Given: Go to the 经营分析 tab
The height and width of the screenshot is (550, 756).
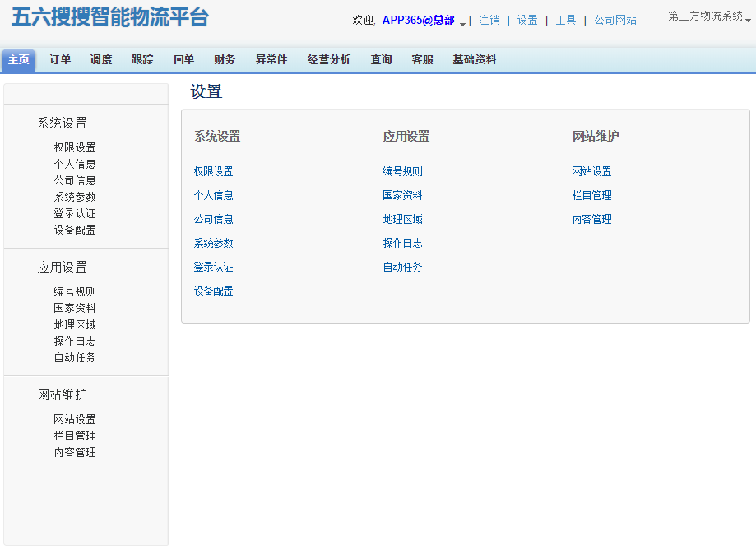Looking at the screenshot, I should (329, 59).
